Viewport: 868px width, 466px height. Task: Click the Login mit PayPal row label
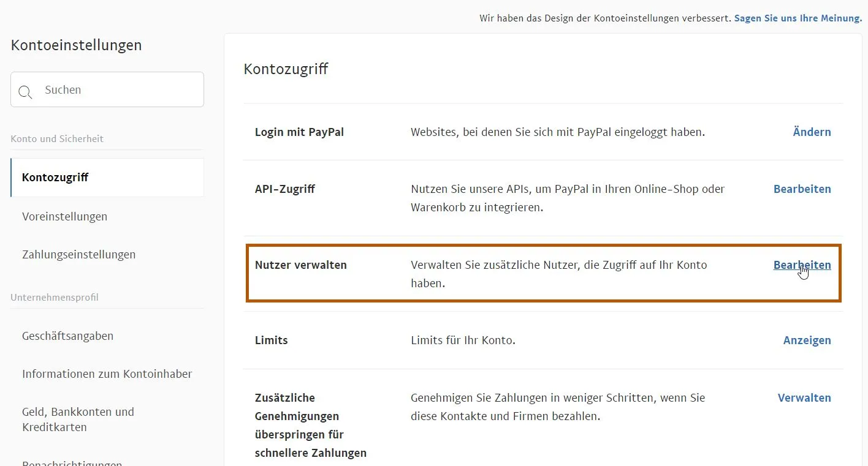[x=299, y=132]
